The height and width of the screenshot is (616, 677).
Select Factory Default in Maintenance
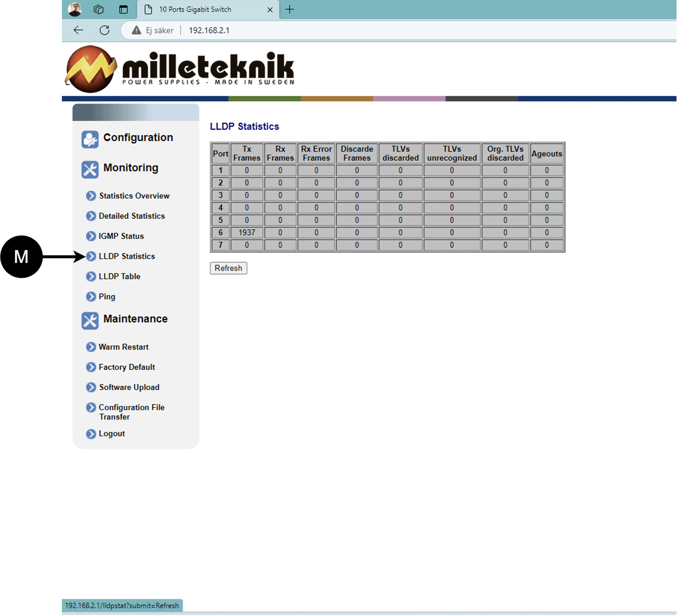click(x=127, y=367)
